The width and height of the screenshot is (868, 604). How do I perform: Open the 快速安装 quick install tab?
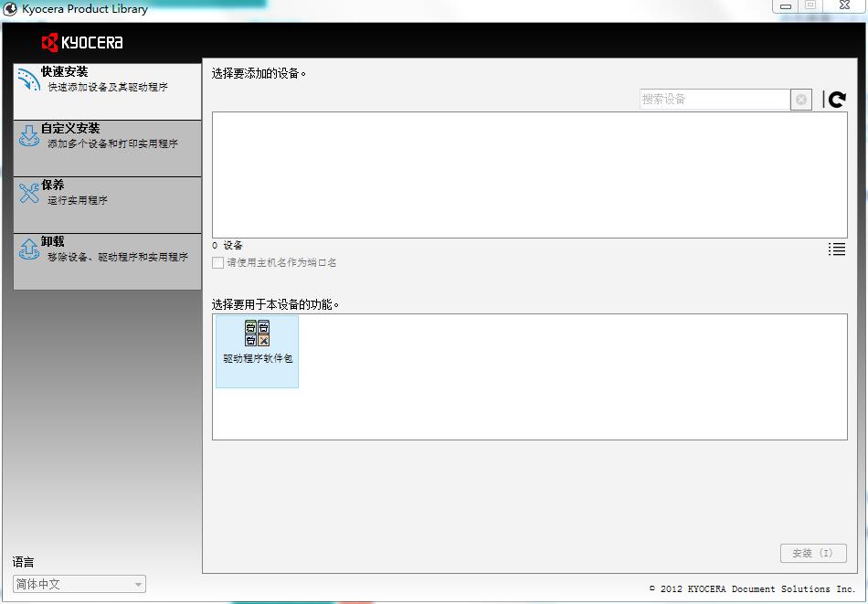pyautogui.click(x=108, y=91)
